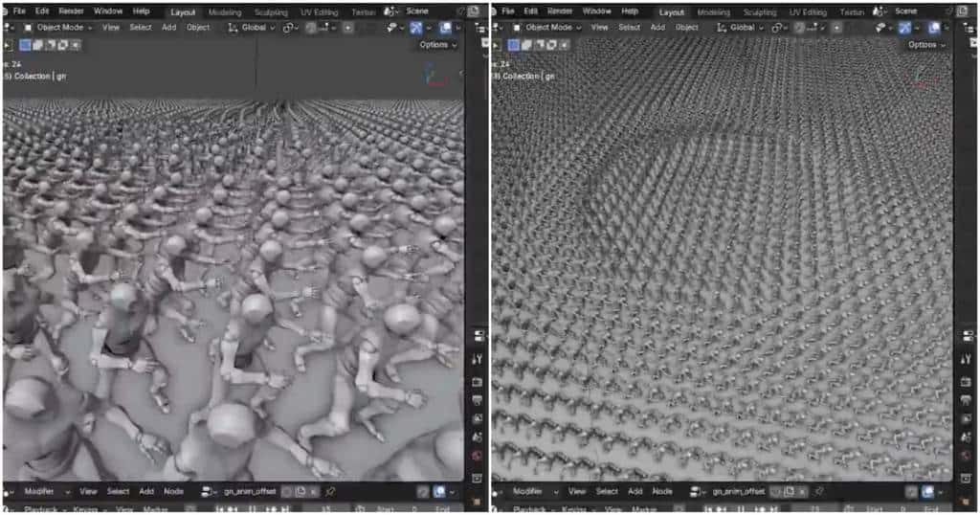Switch to the Modeling workspace tab in left window
This screenshot has height=515, width=980.
pos(224,12)
